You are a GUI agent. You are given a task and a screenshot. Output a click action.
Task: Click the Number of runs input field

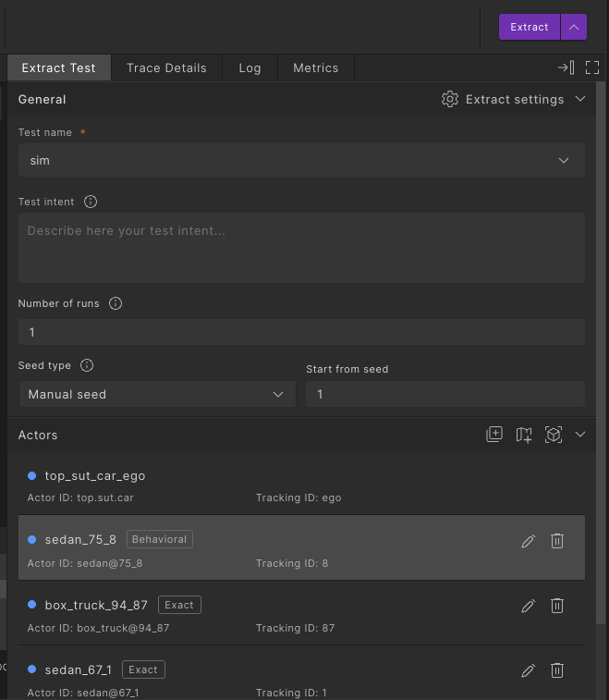click(x=301, y=332)
